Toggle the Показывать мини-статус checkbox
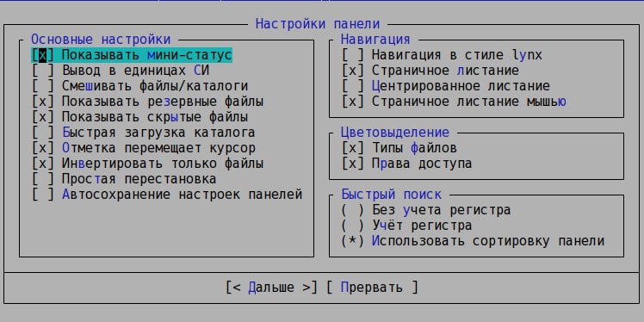The width and height of the screenshot is (644, 322). [132, 55]
